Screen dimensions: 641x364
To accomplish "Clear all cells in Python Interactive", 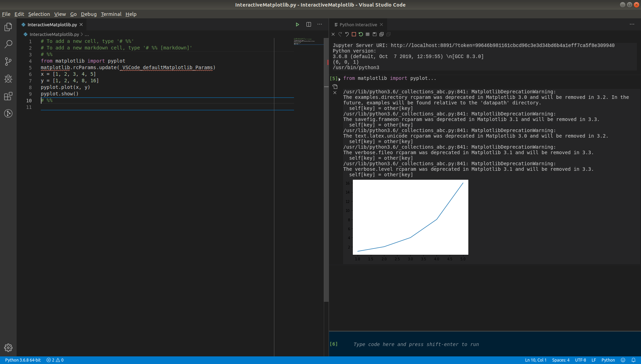I will click(333, 34).
